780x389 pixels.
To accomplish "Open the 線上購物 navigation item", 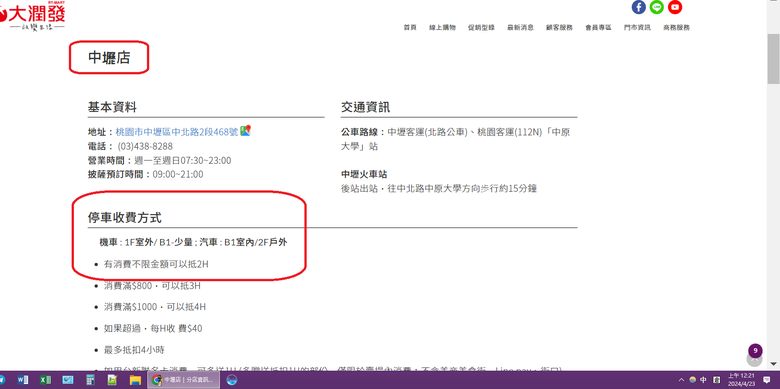I will pyautogui.click(x=442, y=28).
